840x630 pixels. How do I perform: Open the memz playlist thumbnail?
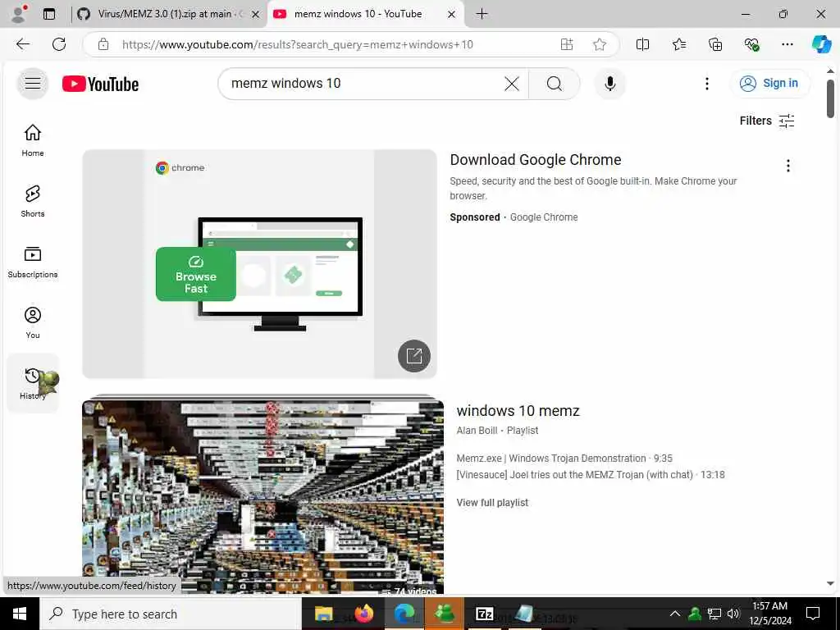point(262,495)
